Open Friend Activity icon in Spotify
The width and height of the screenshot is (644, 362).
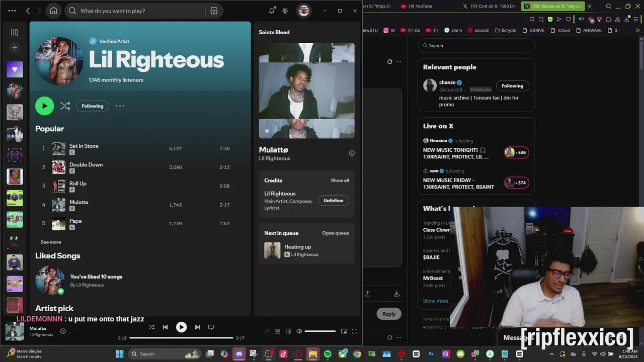pos(285,11)
